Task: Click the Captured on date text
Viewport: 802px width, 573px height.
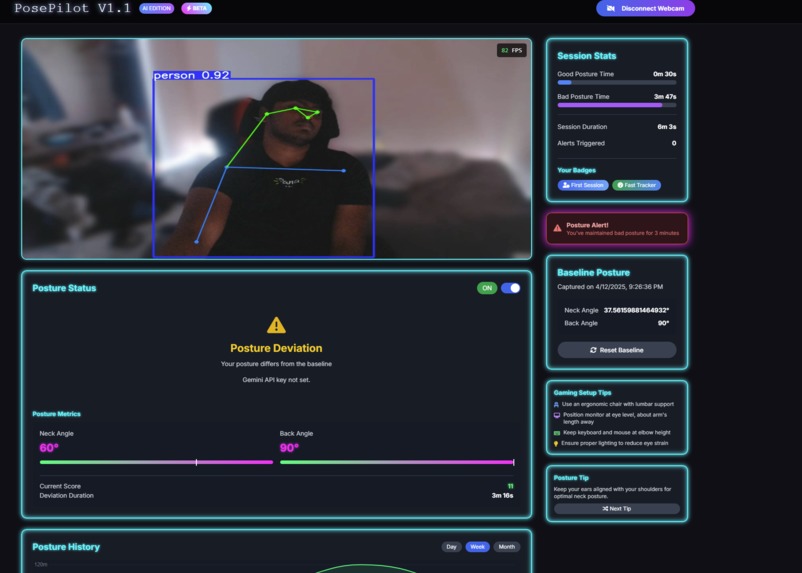Action: [610, 286]
